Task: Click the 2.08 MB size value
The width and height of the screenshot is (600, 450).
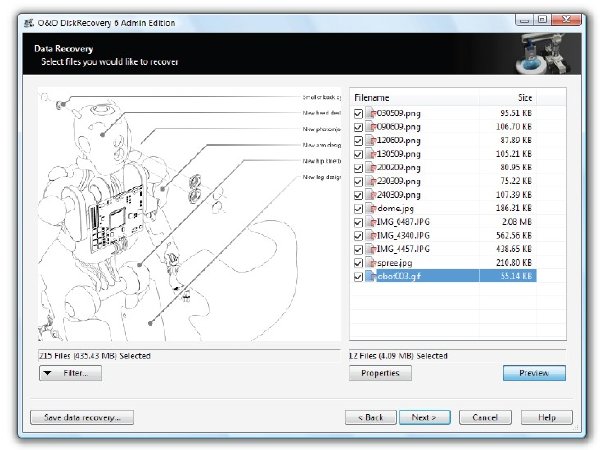Action: [x=517, y=222]
